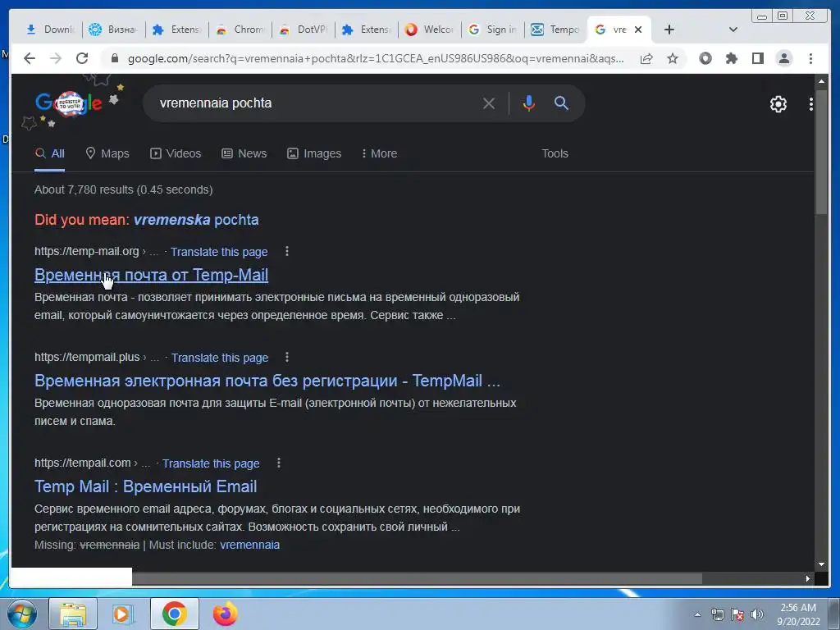Image resolution: width=840 pixels, height=630 pixels.
Task: Open the More search filters dropdown
Action: tap(379, 153)
